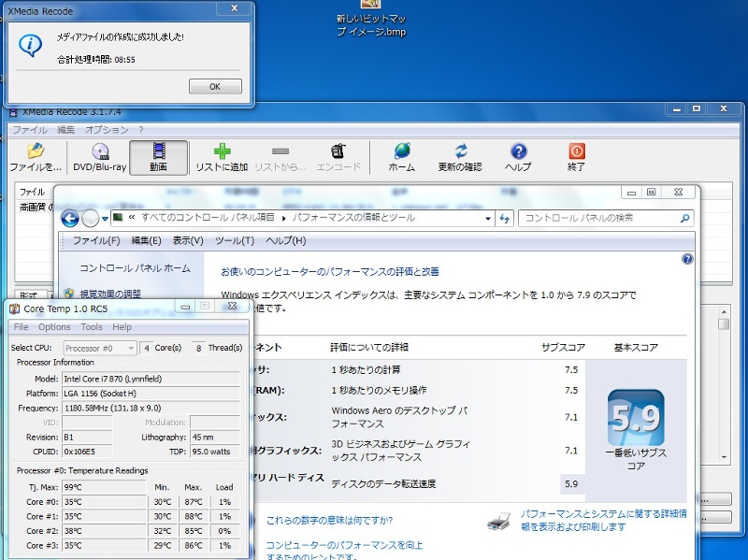Click the scroll down arrow in XMedia Recode
The width and height of the screenshot is (748, 560).
coord(724,457)
